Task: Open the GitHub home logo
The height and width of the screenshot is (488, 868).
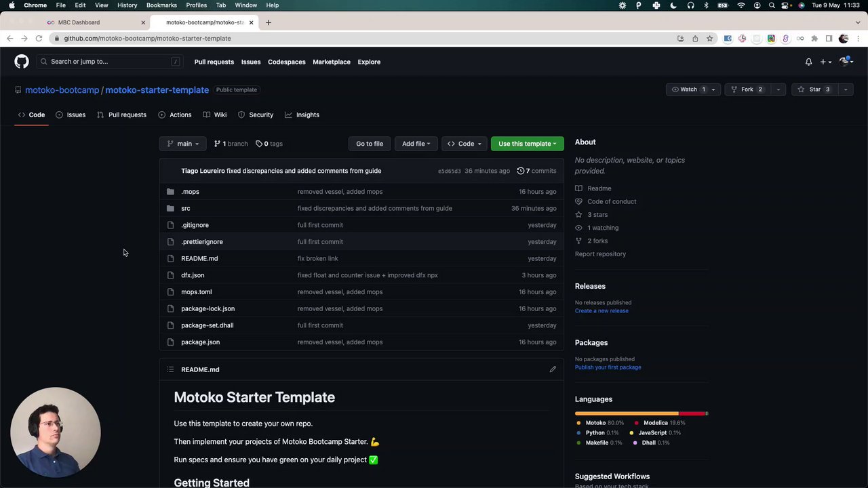Action: 22,62
